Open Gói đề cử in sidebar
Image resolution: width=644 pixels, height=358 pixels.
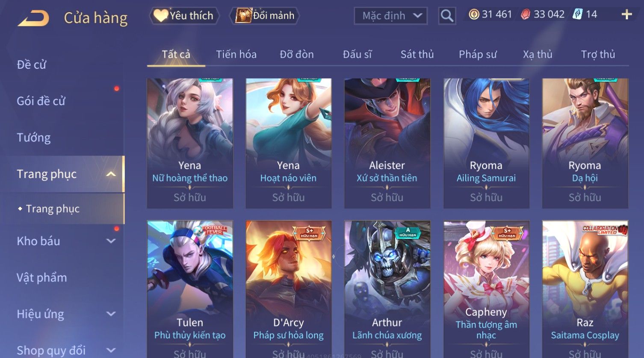click(x=41, y=101)
